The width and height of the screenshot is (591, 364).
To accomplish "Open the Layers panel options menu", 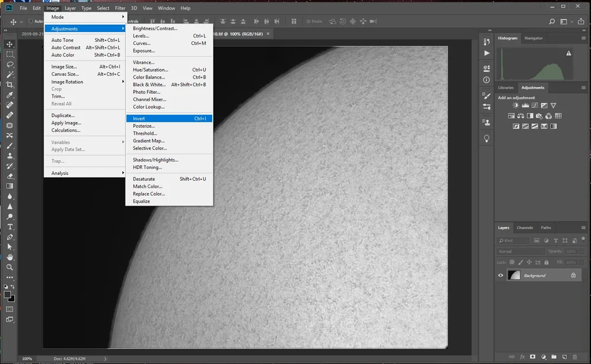I will (583, 227).
